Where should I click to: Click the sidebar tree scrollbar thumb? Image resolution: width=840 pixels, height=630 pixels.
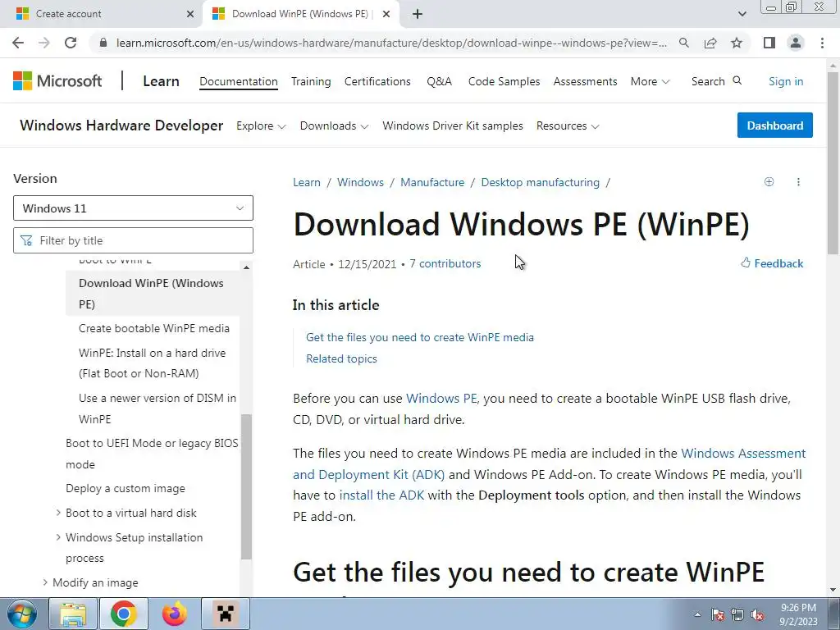click(246, 486)
